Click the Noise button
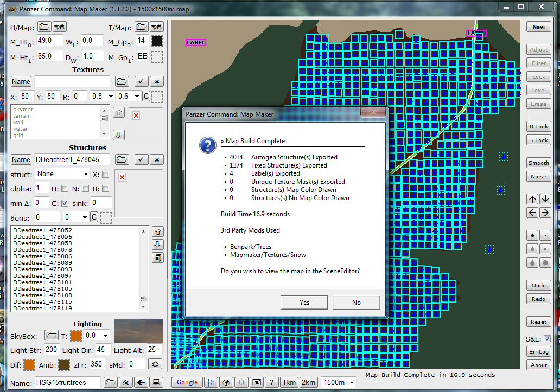 (x=539, y=176)
